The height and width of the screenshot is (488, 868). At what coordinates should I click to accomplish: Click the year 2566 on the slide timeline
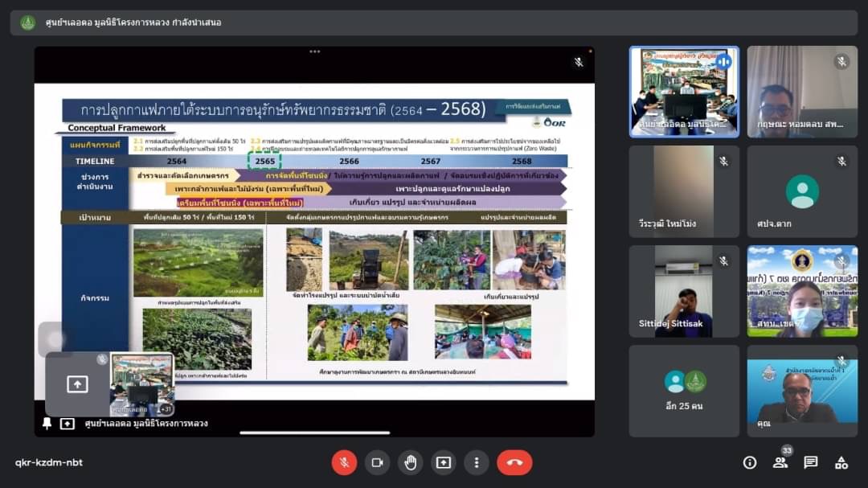[x=349, y=161]
